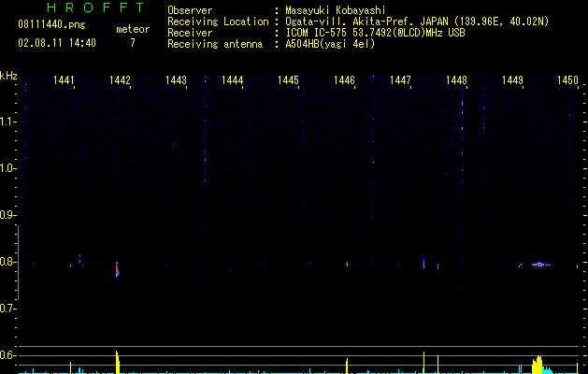The height and width of the screenshot is (374, 588).
Task: Click the strong meteor echo at 1442
Action: [117, 270]
